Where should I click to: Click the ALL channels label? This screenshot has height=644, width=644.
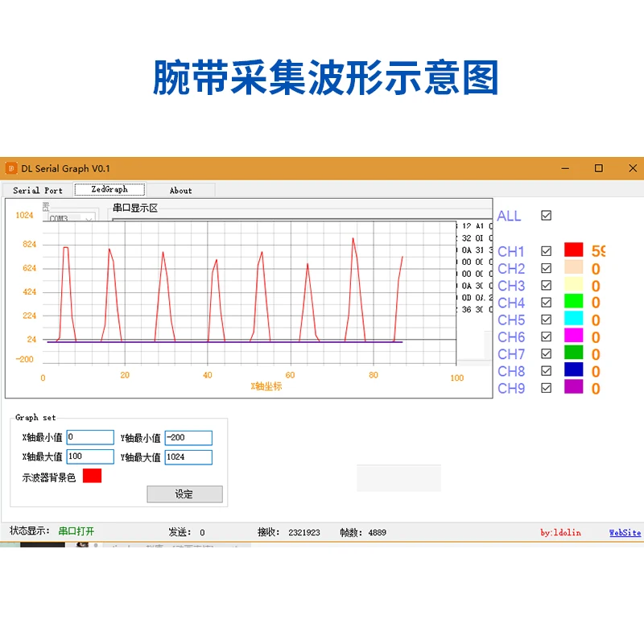509,216
